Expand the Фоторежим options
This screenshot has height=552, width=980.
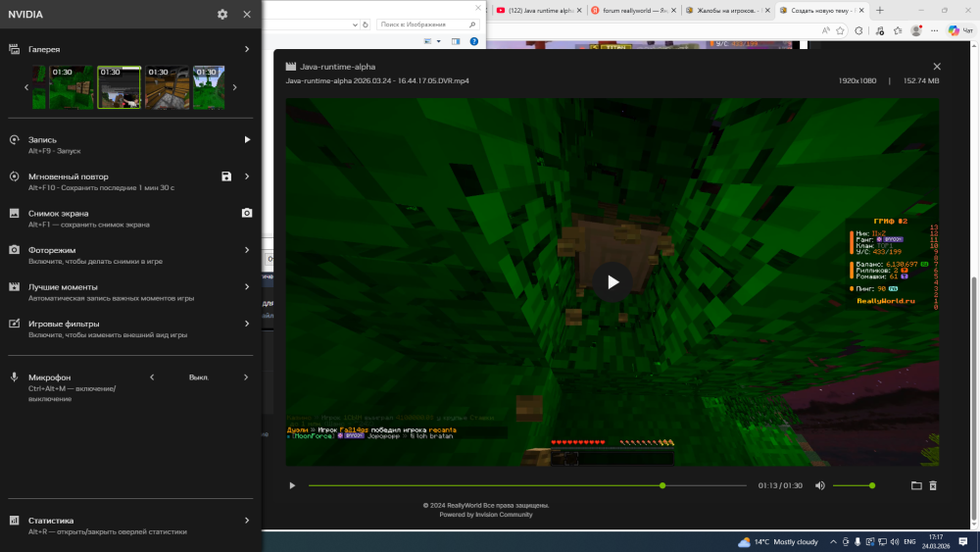[x=246, y=250]
